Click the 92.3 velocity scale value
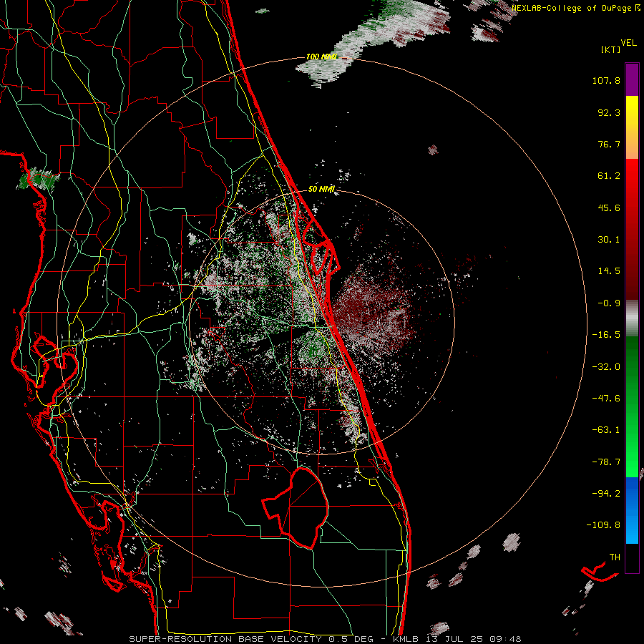The image size is (644, 644). [609, 112]
